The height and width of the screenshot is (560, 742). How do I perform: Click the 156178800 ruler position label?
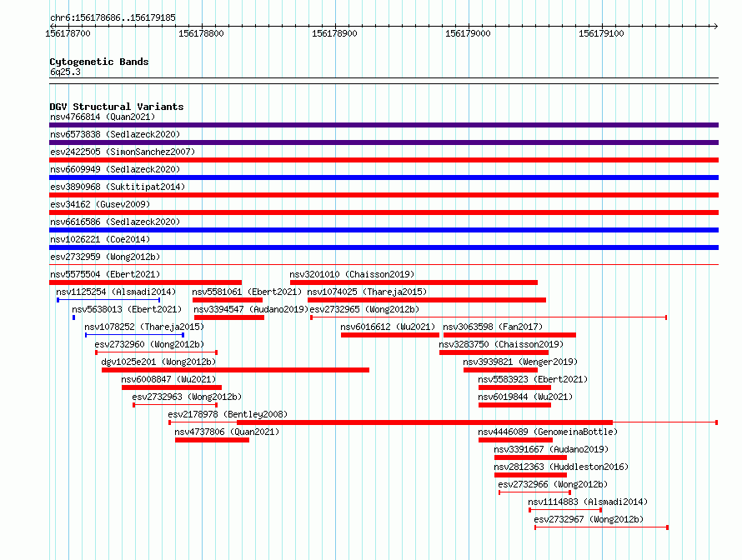(201, 33)
